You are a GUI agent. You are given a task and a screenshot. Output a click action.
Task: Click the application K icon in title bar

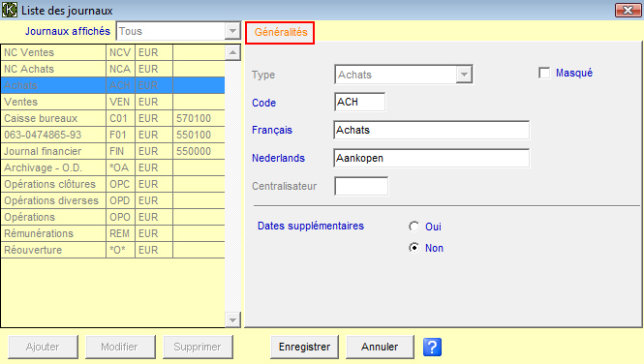[x=10, y=10]
